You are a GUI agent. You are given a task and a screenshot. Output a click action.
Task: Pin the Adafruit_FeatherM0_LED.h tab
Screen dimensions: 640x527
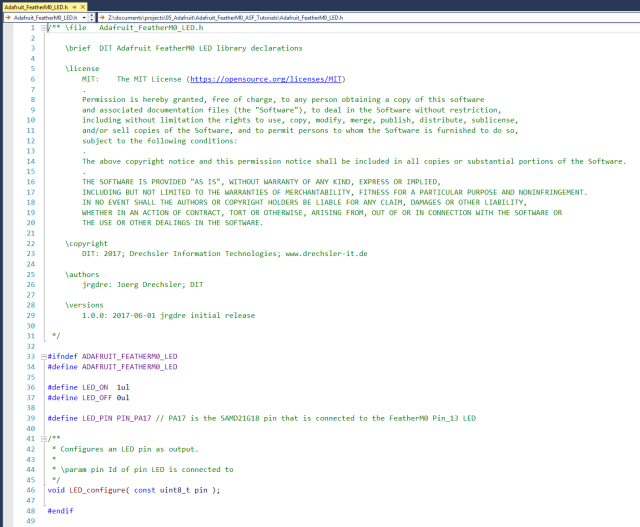coord(74,7)
